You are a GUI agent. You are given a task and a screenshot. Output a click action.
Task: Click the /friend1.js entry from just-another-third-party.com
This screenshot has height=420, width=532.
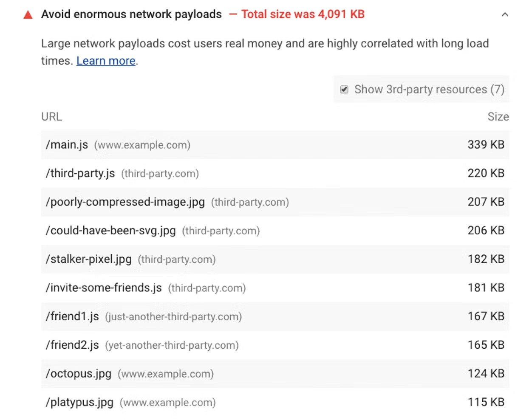(72, 316)
